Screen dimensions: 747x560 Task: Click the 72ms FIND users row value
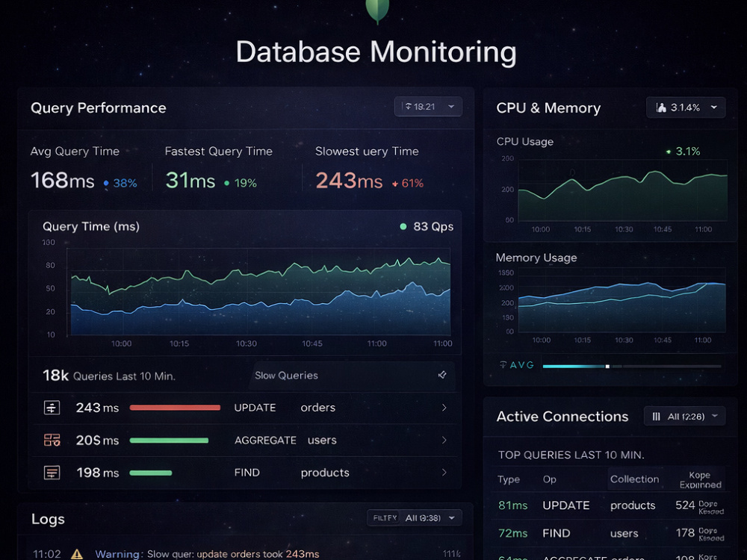(x=512, y=533)
